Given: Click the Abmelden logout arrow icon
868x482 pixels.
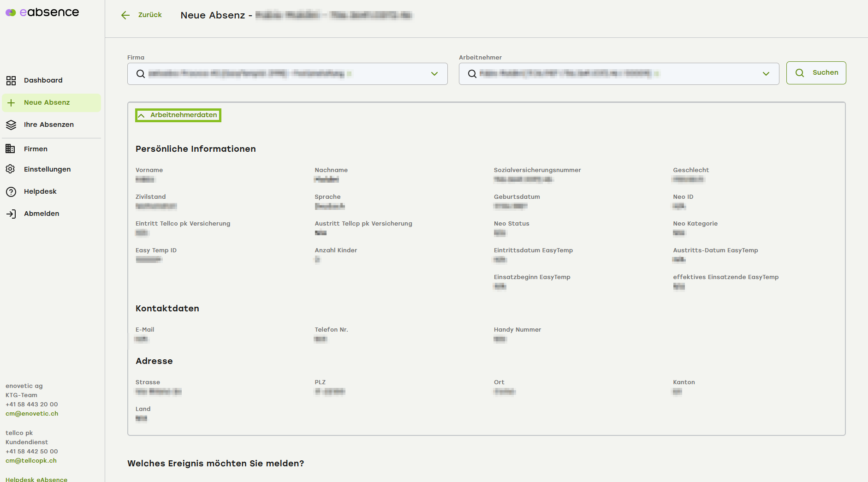Looking at the screenshot, I should click(11, 214).
